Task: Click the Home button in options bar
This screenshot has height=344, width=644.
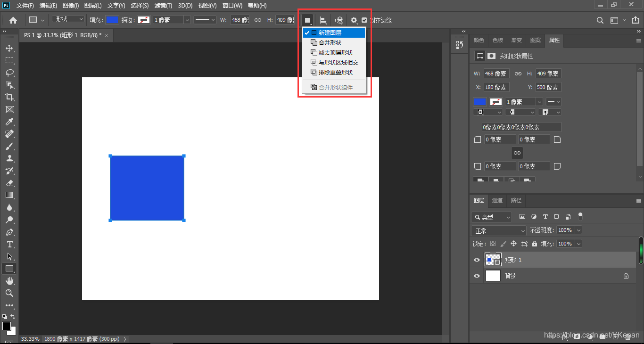Action: click(13, 20)
